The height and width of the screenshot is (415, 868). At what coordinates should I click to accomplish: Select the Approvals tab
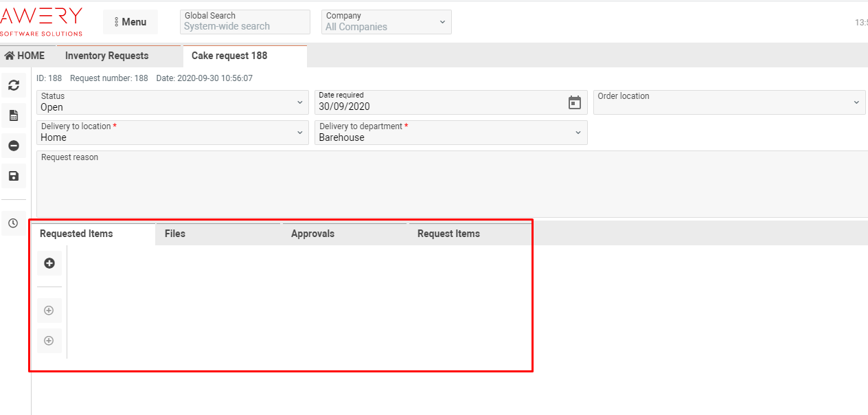click(x=312, y=234)
